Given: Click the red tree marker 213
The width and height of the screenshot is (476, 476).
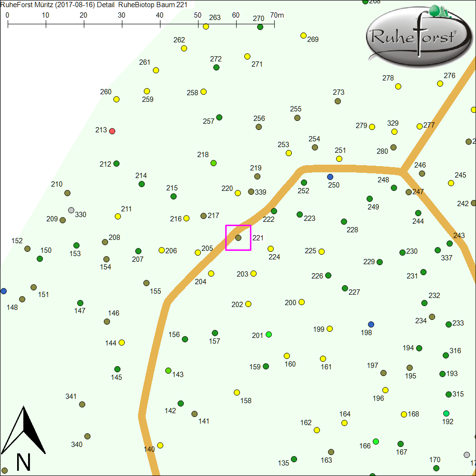Looking at the screenshot, I should [x=112, y=131].
